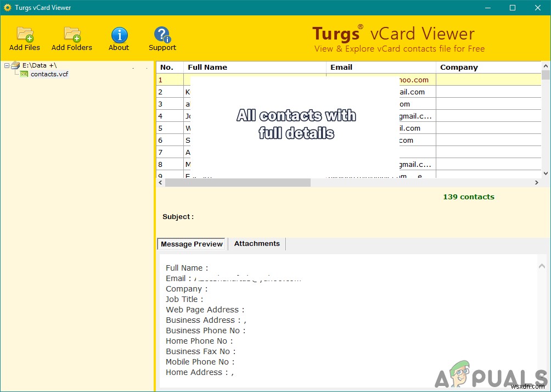
Task: Select the E:\Data drive folder icon
Action: 15,65
